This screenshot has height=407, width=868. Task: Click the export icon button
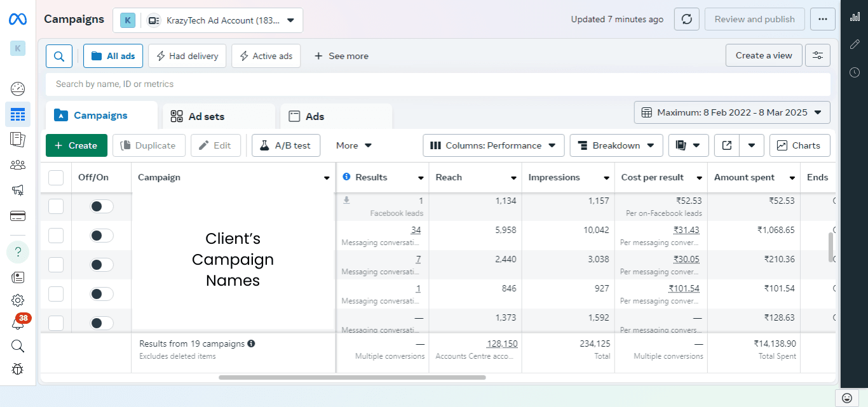pyautogui.click(x=727, y=145)
